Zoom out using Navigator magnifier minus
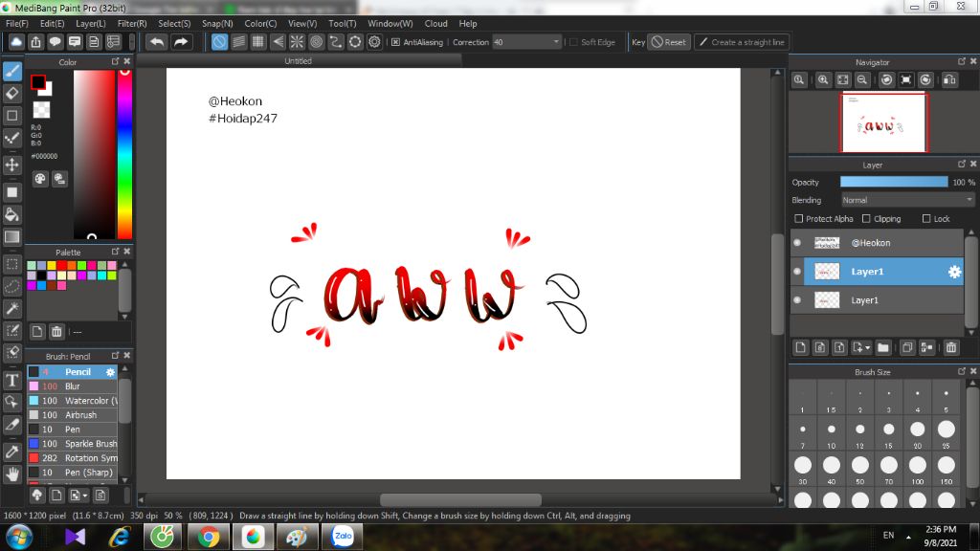This screenshot has width=980, height=551. tap(862, 80)
